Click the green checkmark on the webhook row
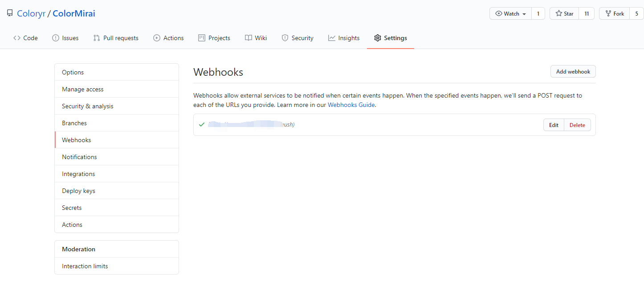This screenshot has width=644, height=295. pos(202,125)
